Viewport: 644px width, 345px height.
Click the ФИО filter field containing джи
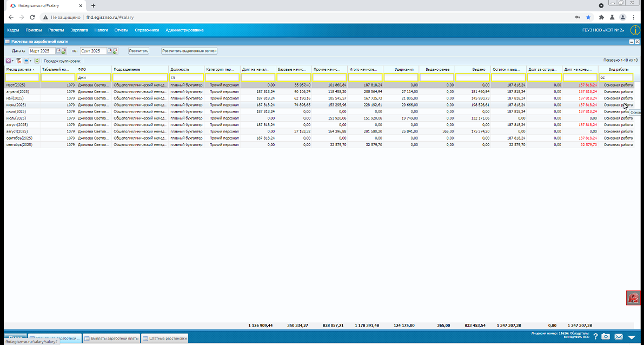tap(94, 77)
